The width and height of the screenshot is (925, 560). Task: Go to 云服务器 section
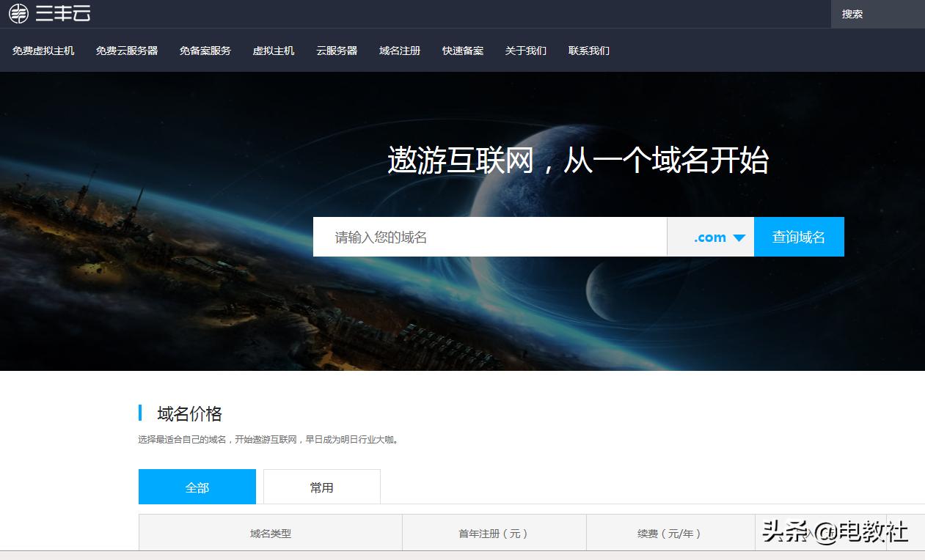click(x=336, y=50)
